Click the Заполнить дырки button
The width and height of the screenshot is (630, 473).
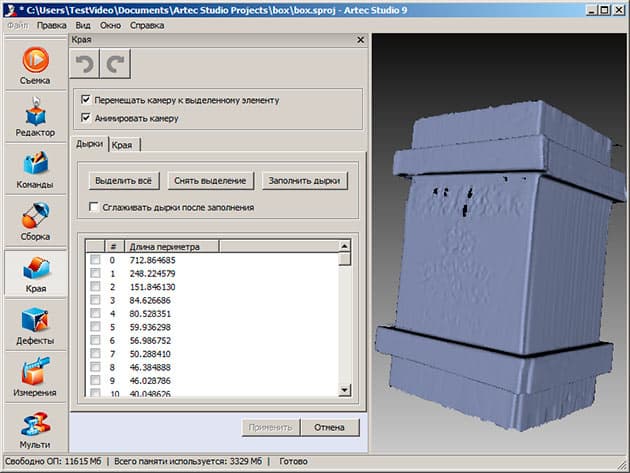coord(305,181)
